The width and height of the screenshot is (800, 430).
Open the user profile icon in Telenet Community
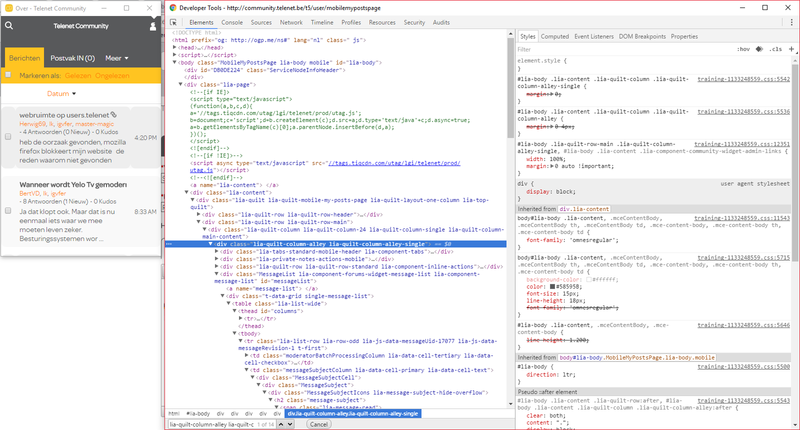pos(153,26)
